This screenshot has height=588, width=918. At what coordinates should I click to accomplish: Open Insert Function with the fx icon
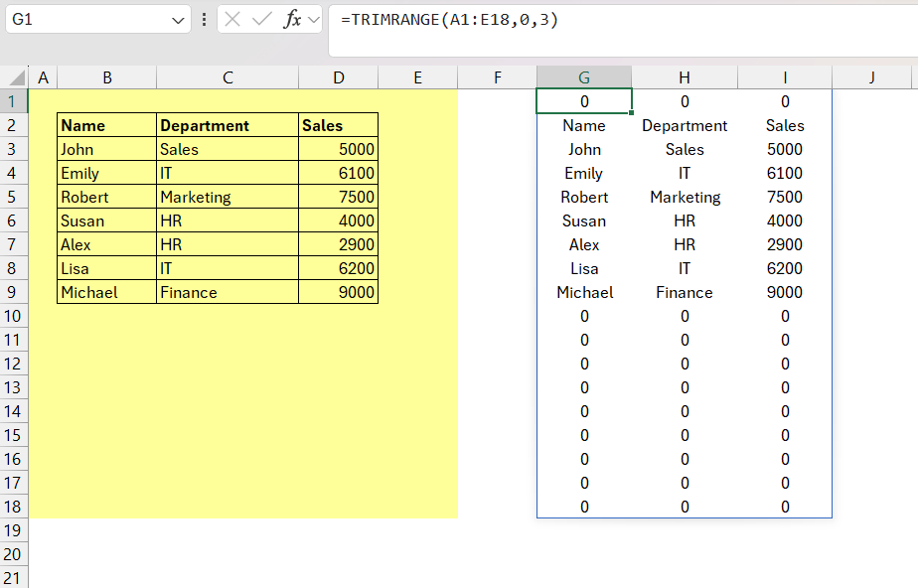pos(292,20)
